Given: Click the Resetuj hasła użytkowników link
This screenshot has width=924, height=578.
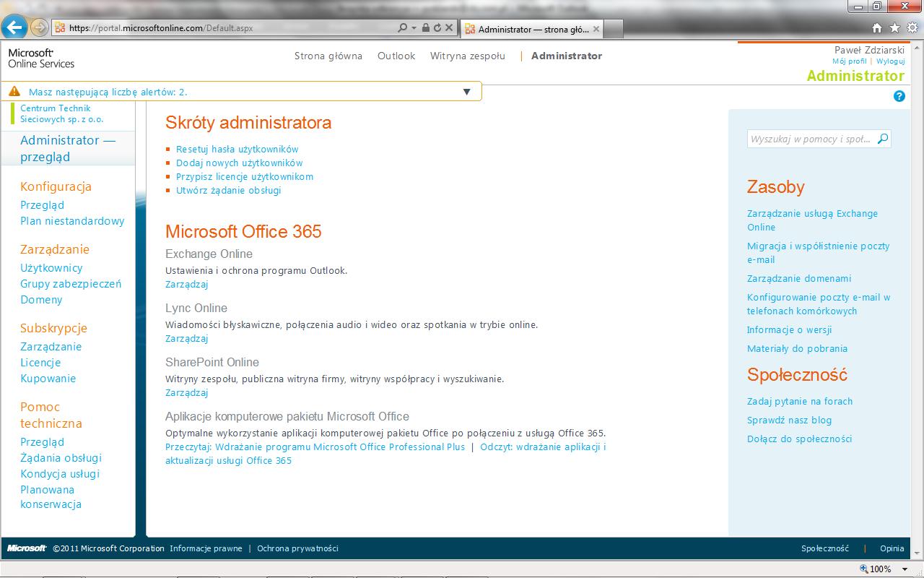Looking at the screenshot, I should click(x=237, y=149).
